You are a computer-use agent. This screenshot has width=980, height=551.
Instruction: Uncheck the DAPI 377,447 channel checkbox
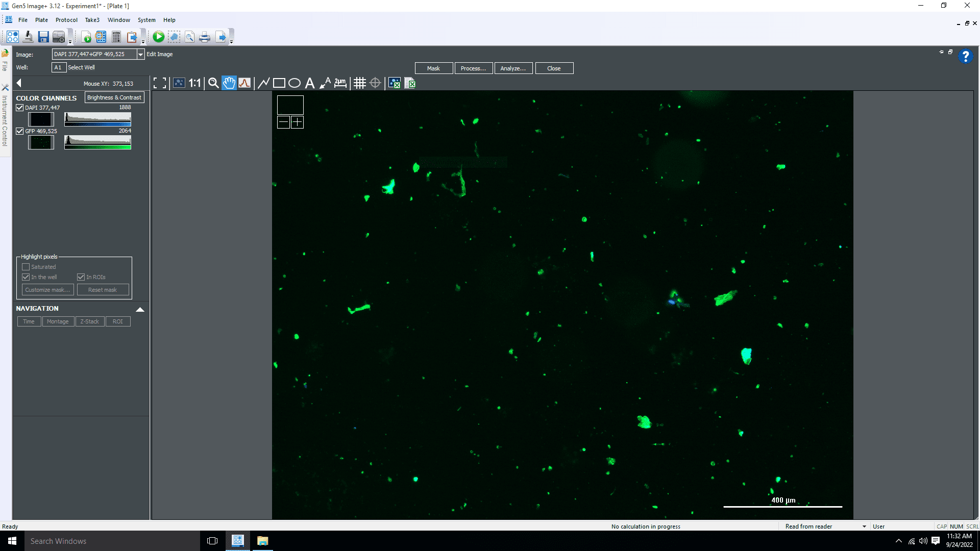tap(20, 108)
